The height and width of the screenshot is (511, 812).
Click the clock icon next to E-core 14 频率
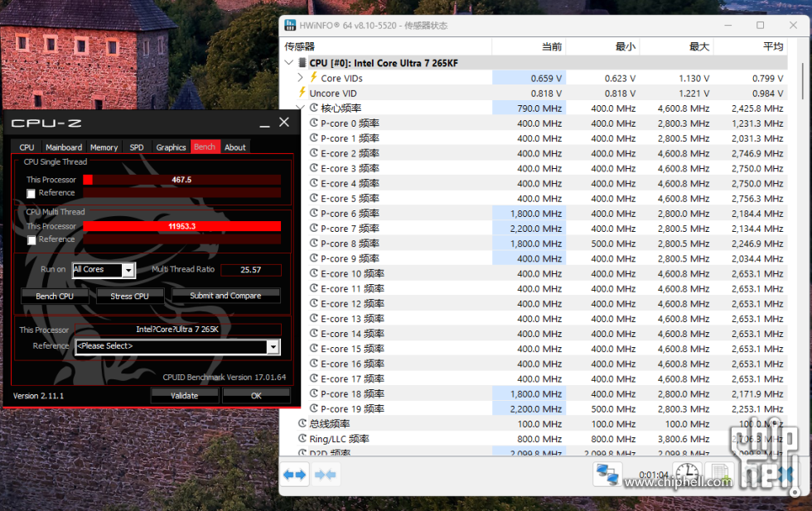(x=314, y=333)
